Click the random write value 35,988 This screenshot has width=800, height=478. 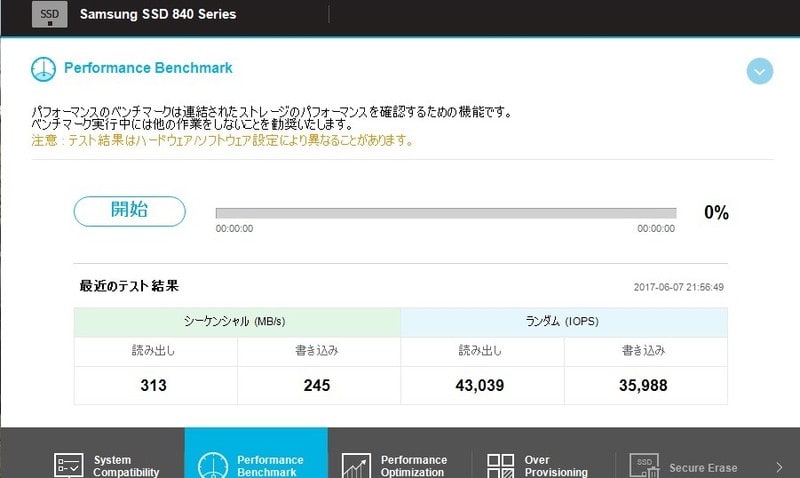(643, 385)
